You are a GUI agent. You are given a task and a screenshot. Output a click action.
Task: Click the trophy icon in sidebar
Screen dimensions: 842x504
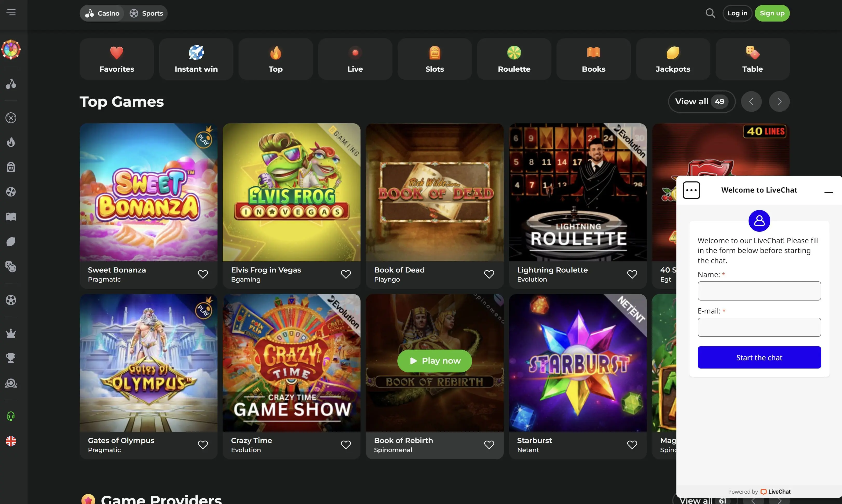click(11, 358)
